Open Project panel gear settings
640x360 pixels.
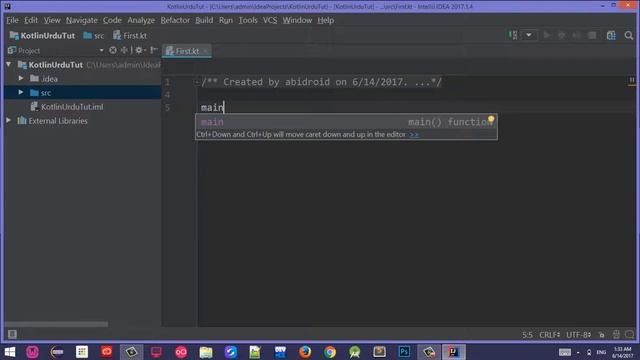(x=140, y=50)
